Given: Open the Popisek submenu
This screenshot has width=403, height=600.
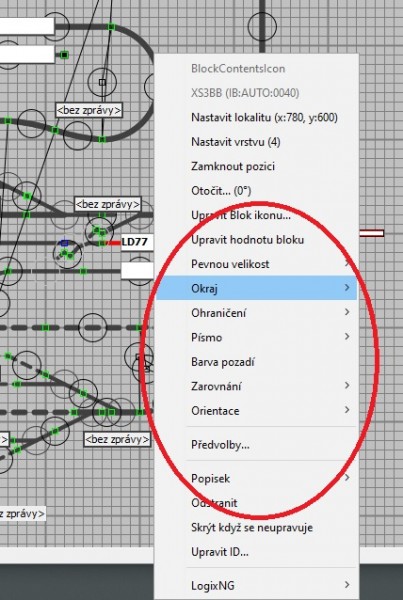Looking at the screenshot, I should coord(256,478).
